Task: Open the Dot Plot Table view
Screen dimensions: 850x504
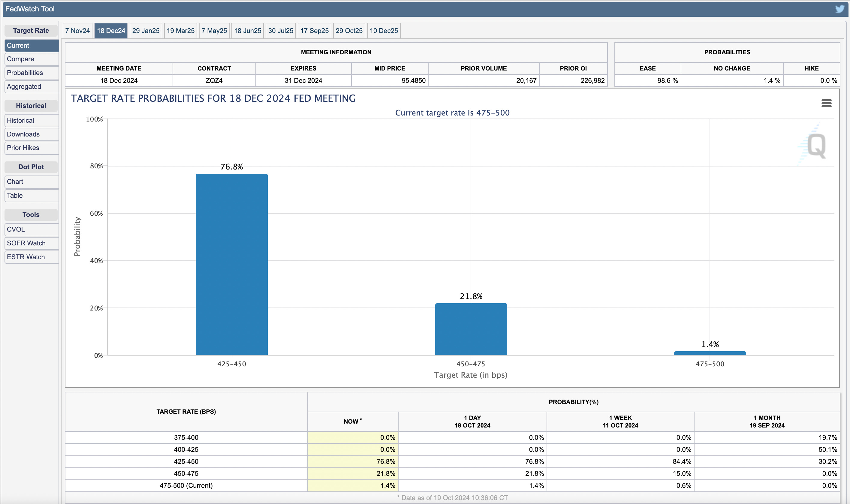Action: [x=15, y=196]
